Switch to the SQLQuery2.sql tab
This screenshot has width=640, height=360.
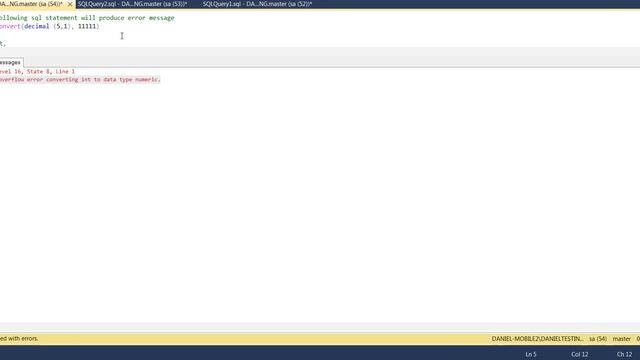(x=132, y=4)
